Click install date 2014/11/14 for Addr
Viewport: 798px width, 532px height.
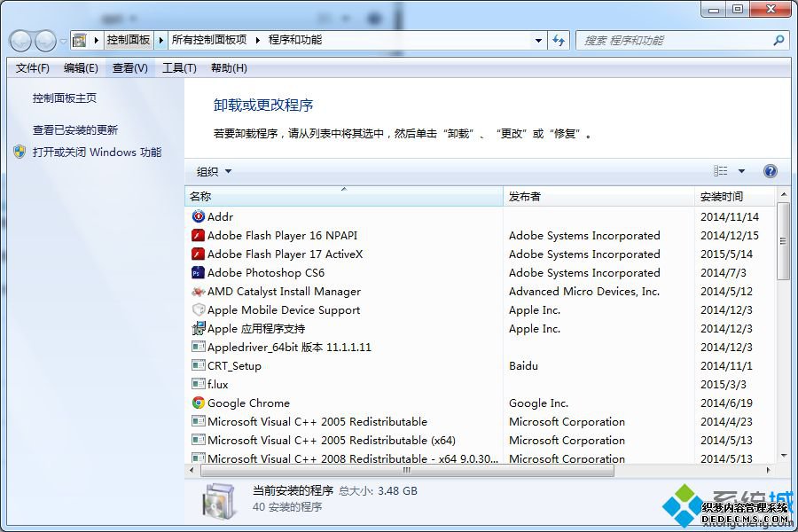[x=730, y=216]
